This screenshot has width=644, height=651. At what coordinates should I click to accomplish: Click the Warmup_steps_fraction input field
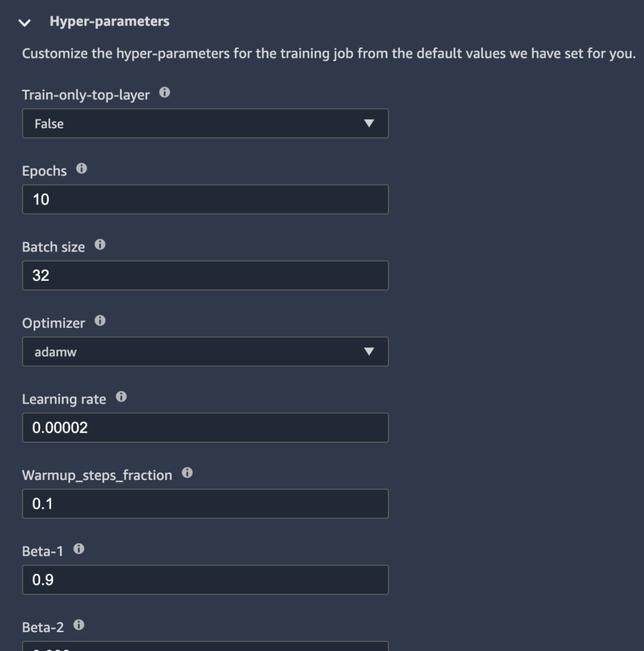pyautogui.click(x=205, y=504)
